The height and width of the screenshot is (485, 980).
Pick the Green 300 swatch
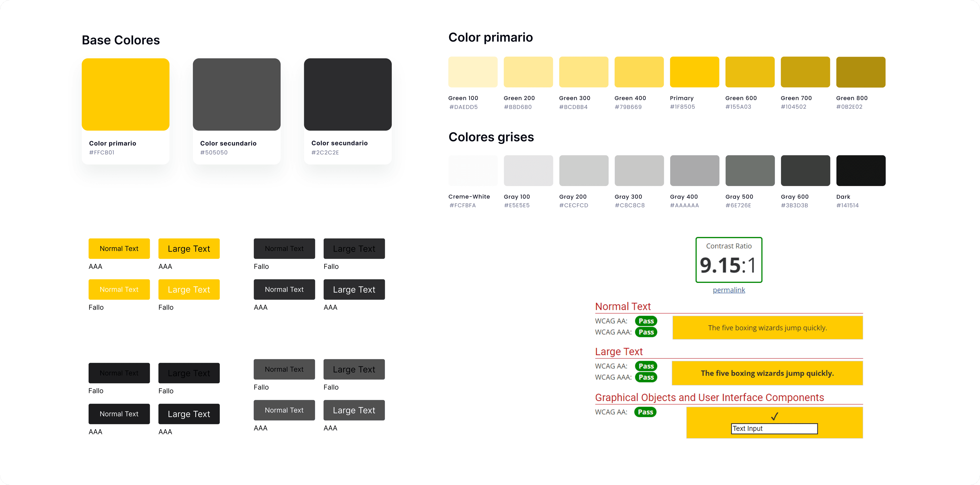pos(584,72)
